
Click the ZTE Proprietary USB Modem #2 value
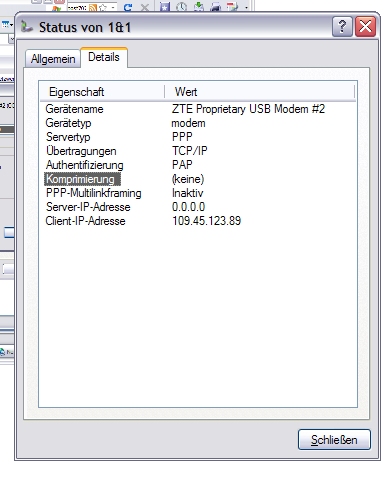pyautogui.click(x=248, y=109)
